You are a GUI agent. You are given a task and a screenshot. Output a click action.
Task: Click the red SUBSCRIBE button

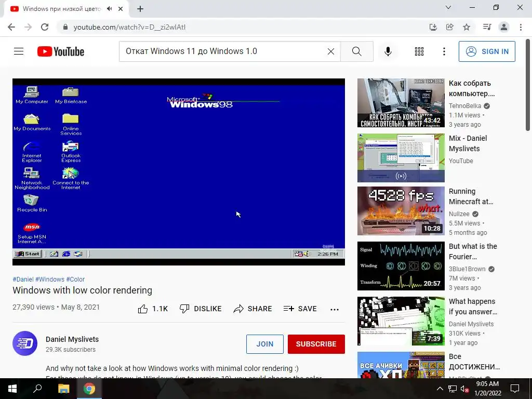(316, 344)
